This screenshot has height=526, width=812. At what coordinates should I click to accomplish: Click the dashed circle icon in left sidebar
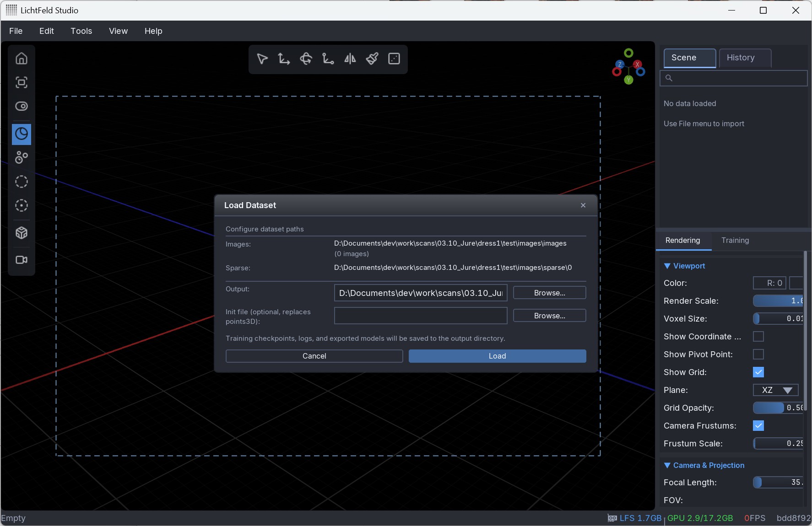click(x=22, y=182)
